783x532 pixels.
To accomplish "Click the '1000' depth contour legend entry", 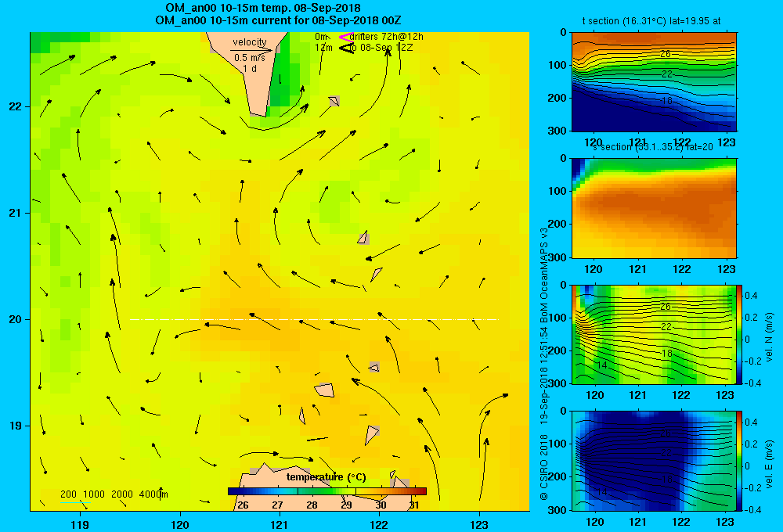I will point(94,494).
